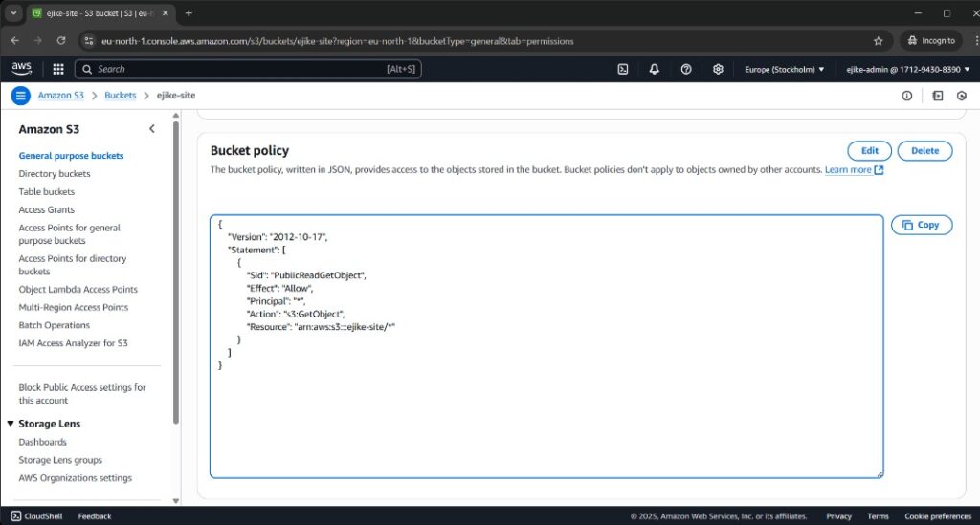The image size is (980, 525).
Task: Select General purpose buckets in sidebar
Action: 71,155
